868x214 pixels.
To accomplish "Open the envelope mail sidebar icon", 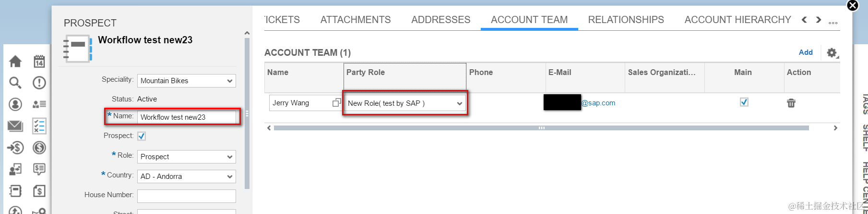I will pos(15,126).
